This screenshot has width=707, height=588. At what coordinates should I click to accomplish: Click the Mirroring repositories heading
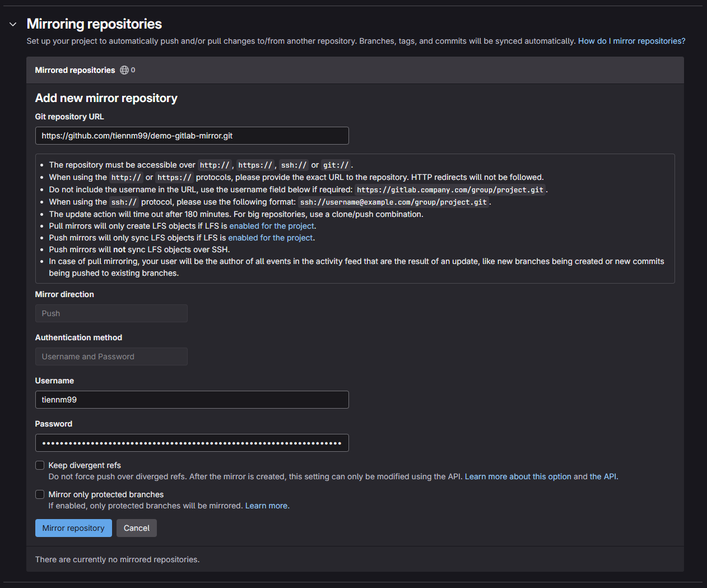coord(94,24)
